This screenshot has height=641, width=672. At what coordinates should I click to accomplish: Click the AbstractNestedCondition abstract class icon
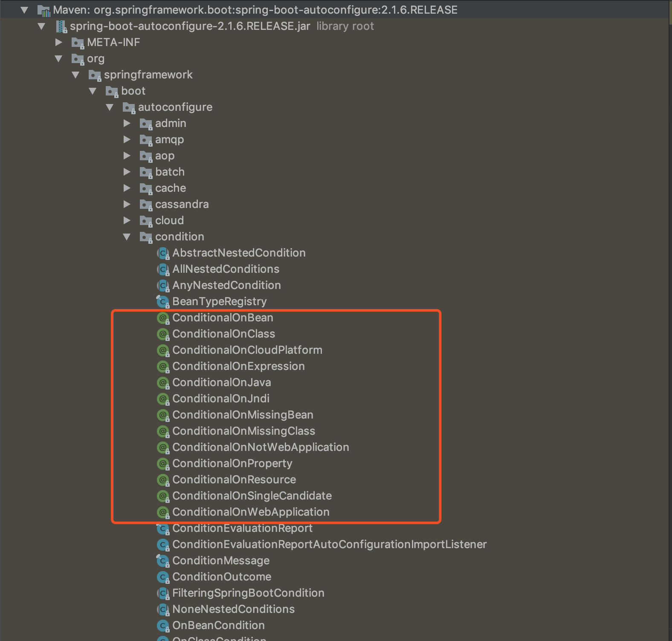click(x=163, y=254)
